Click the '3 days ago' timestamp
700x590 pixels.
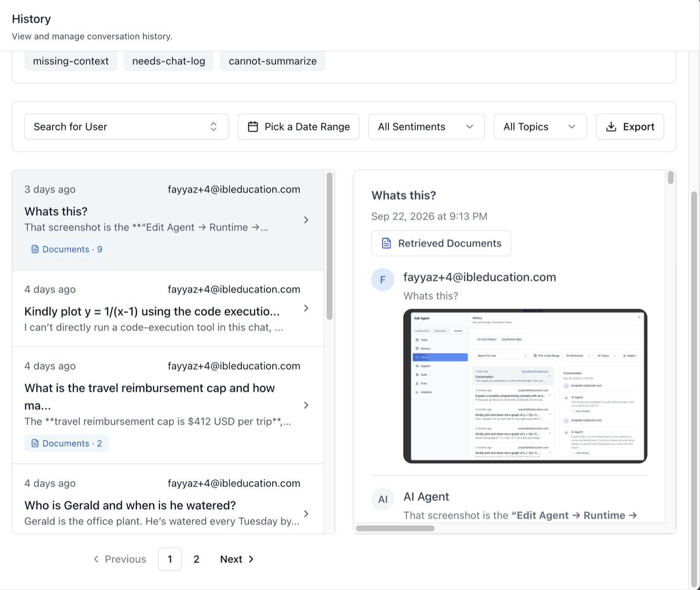[50, 190]
